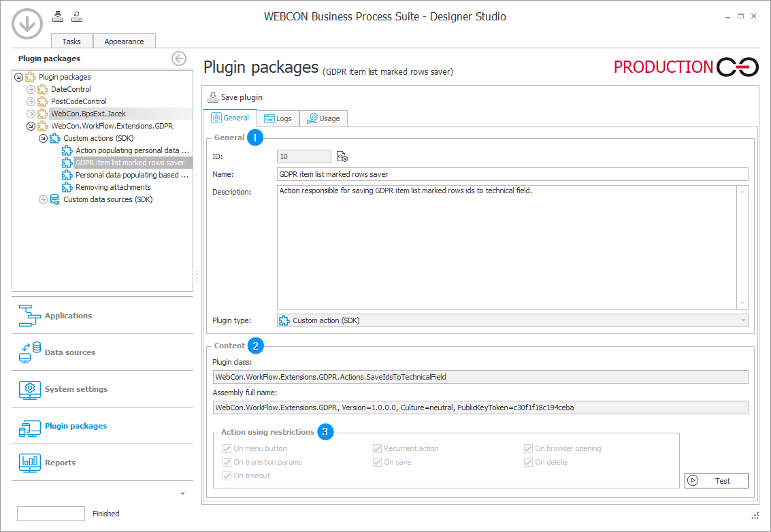Click the Plugin packages root puzzle icon

click(31, 77)
